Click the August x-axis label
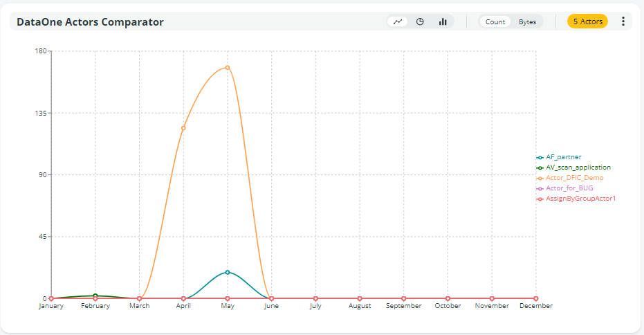The height and width of the screenshot is (335, 644). (x=360, y=306)
